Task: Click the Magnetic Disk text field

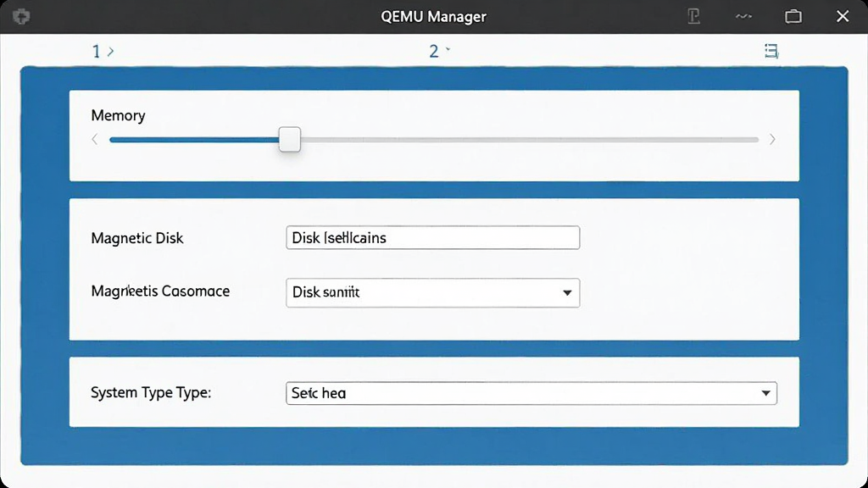Action: [x=433, y=237]
